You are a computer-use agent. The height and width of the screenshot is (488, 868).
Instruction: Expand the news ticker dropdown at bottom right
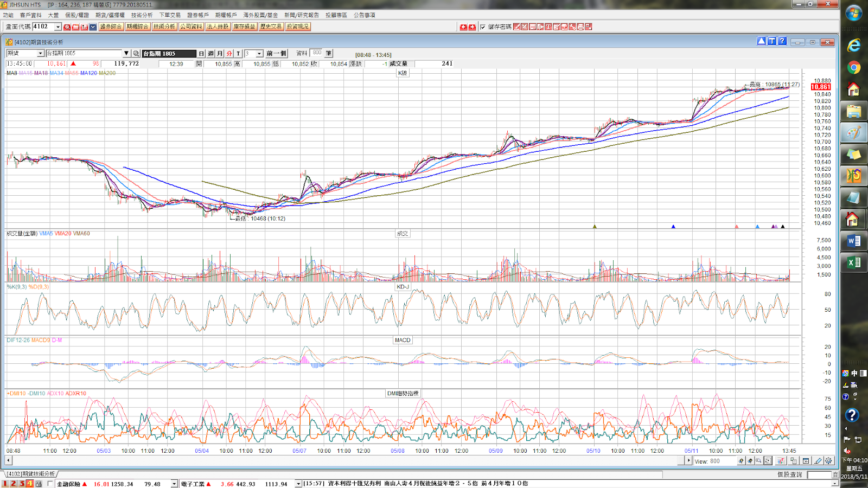point(835,484)
